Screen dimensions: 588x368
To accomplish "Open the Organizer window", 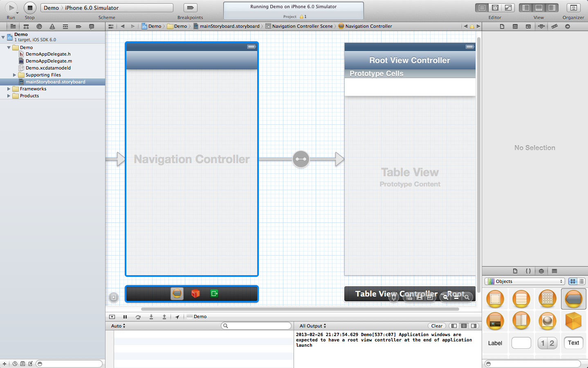I will [x=573, y=8].
